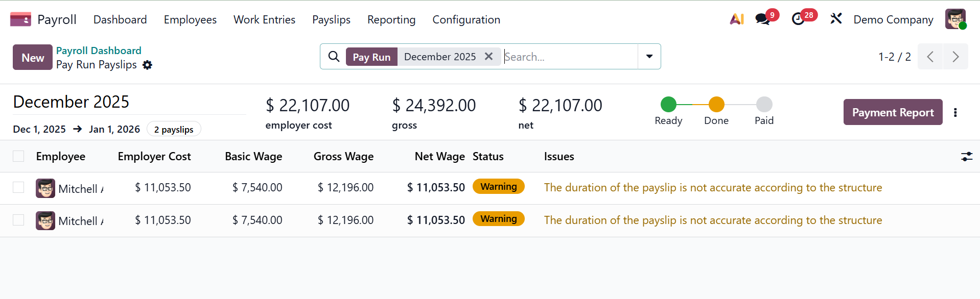Open the Reporting menu
The image size is (980, 299).
(391, 19)
